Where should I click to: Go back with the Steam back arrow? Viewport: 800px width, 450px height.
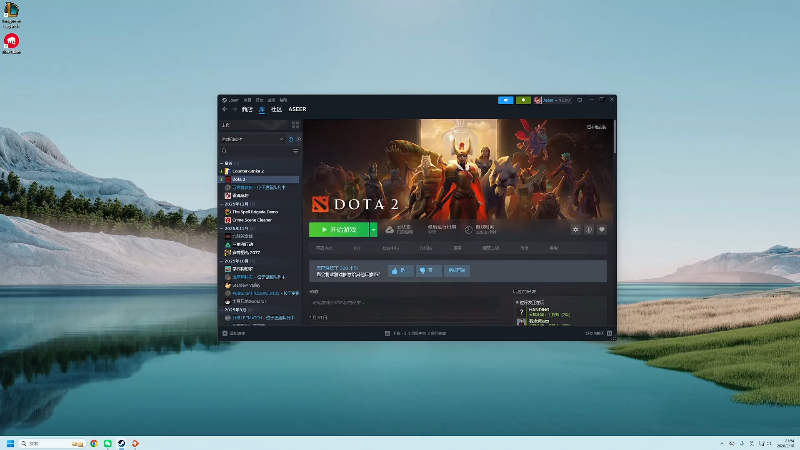(224, 109)
